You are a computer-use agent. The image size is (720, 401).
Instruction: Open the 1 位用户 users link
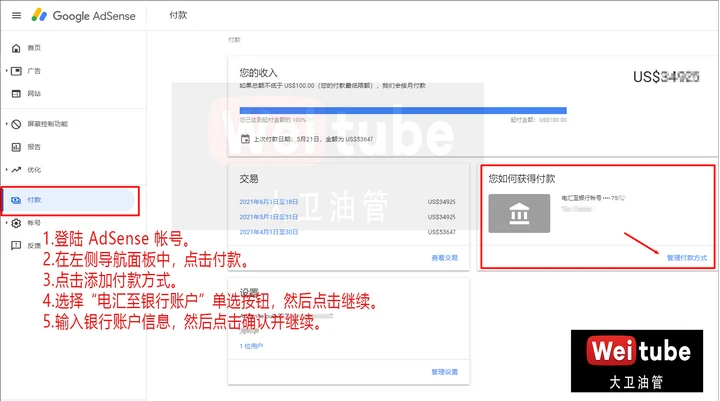251,346
